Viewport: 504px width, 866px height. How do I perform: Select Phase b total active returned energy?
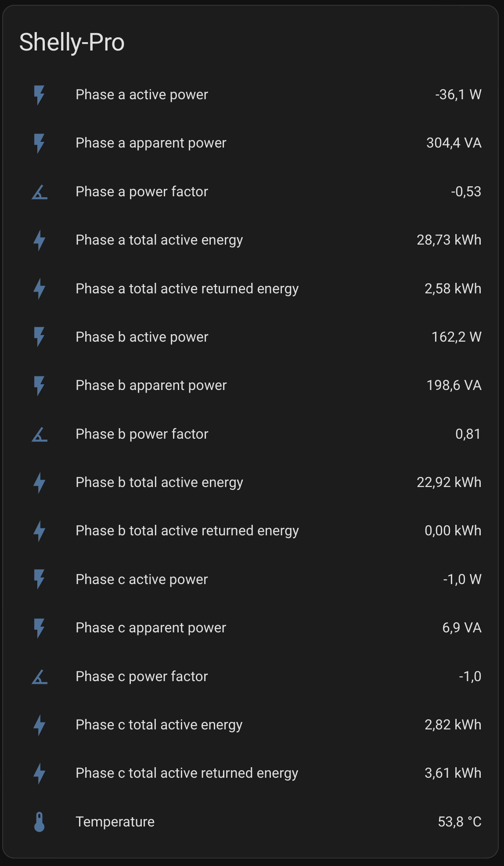[187, 530]
